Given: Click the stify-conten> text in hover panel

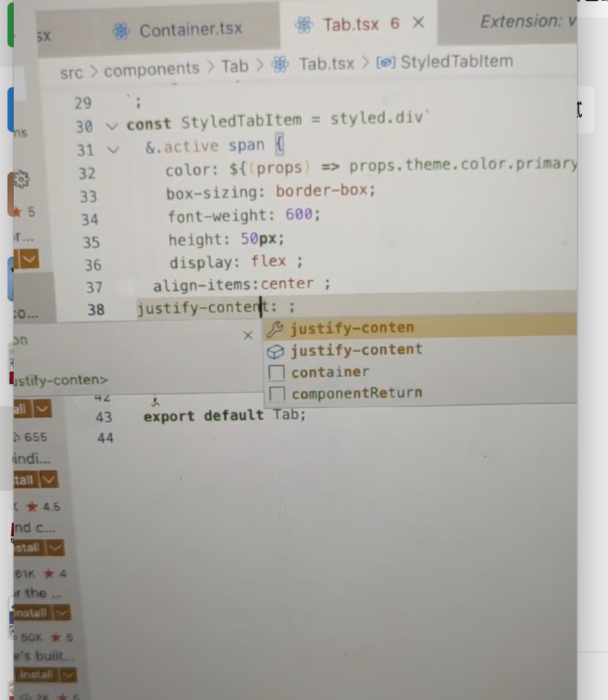Looking at the screenshot, I should (x=60, y=381).
